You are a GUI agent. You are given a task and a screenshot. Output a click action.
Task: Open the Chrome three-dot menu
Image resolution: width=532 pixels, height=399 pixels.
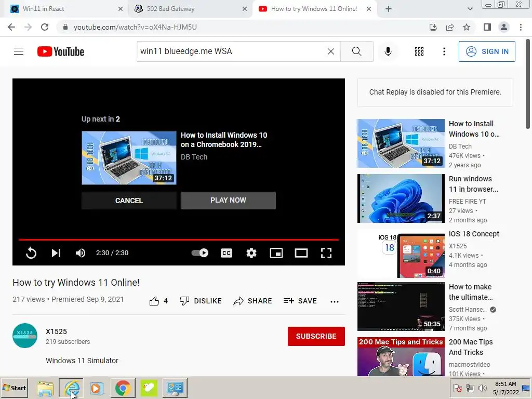pyautogui.click(x=521, y=27)
